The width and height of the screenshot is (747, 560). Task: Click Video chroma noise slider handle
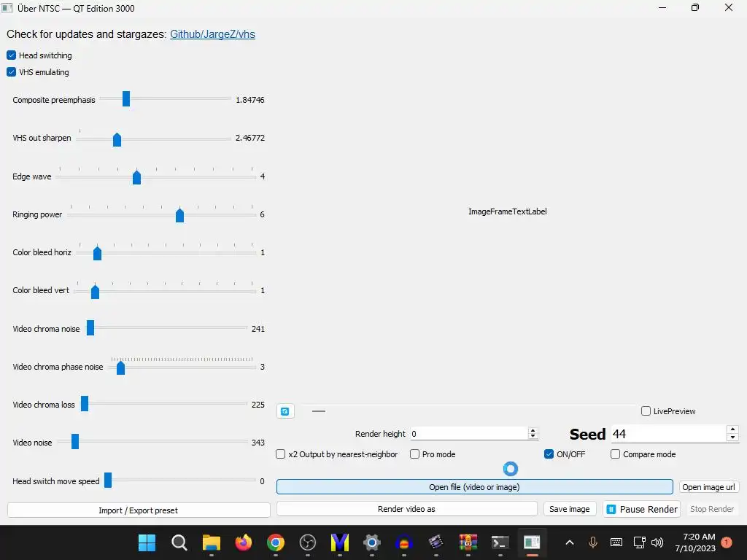click(90, 327)
